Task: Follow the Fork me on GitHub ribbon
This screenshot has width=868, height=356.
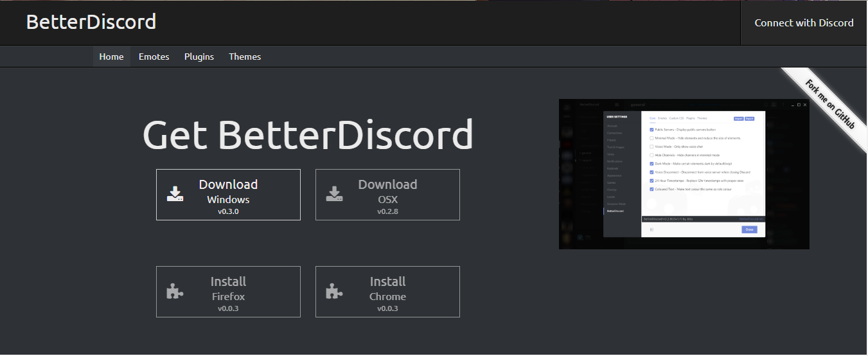Action: click(x=829, y=105)
